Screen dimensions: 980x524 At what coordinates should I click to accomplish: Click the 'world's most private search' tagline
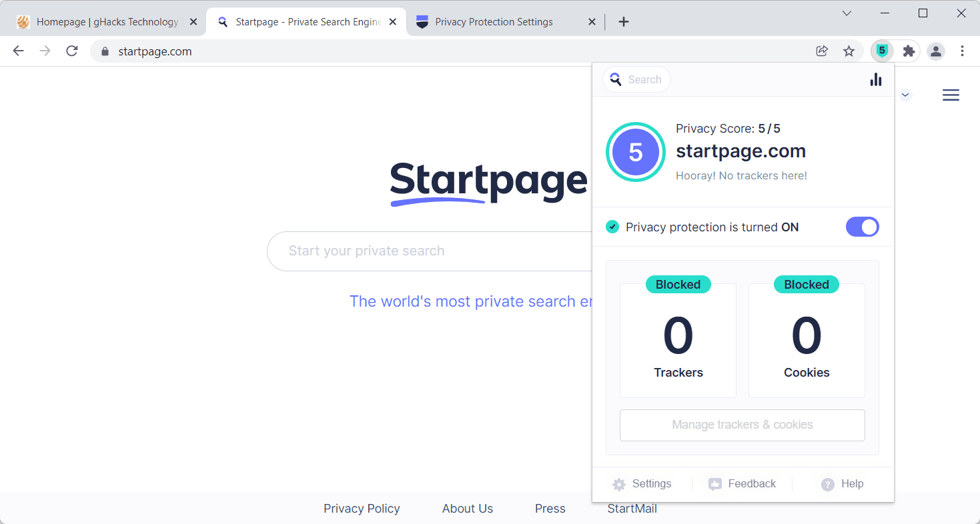point(470,301)
